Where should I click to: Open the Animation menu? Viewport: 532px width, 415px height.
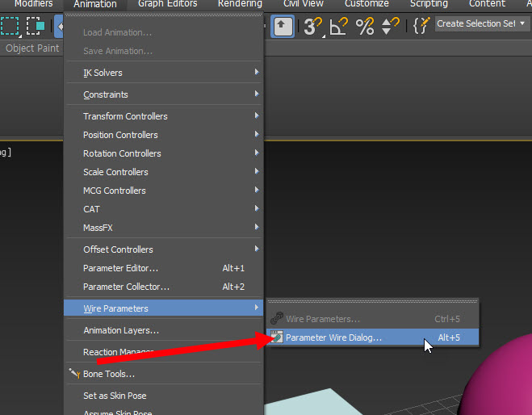tap(95, 4)
